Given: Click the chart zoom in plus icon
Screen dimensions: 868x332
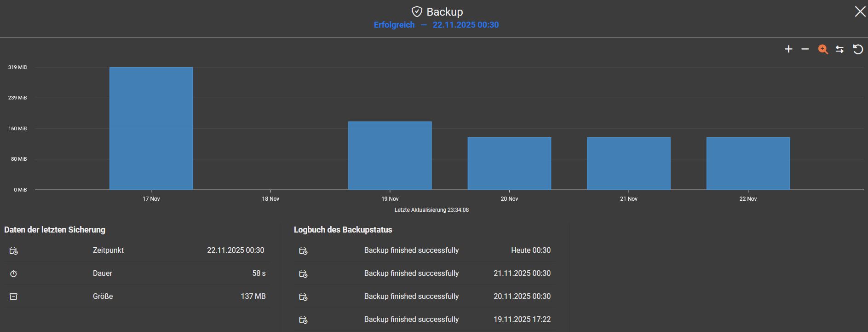Looking at the screenshot, I should (788, 49).
